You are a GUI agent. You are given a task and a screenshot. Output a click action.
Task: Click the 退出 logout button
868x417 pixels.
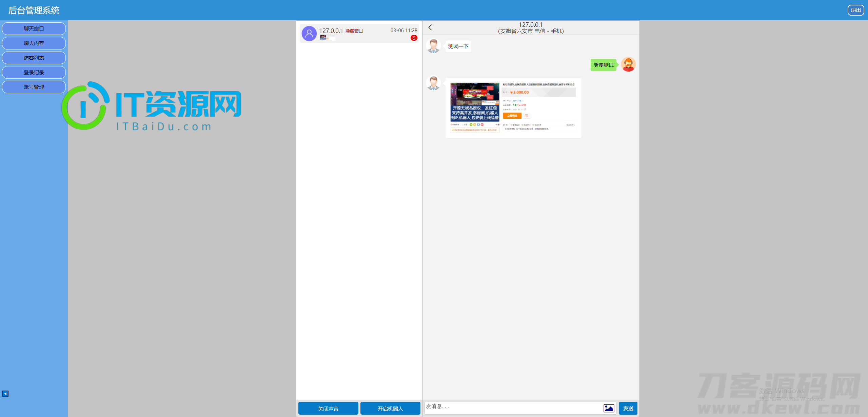pos(856,10)
